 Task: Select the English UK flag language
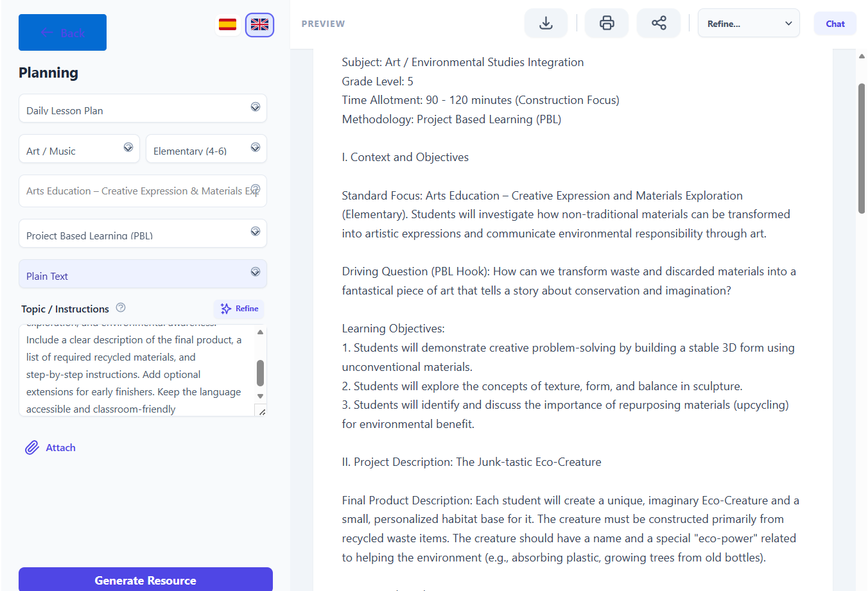(259, 25)
